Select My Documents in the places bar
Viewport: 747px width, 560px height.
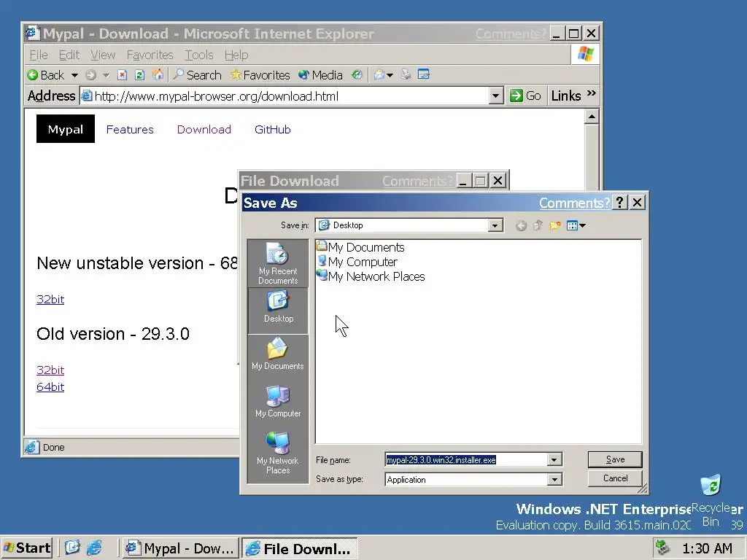[x=278, y=354]
